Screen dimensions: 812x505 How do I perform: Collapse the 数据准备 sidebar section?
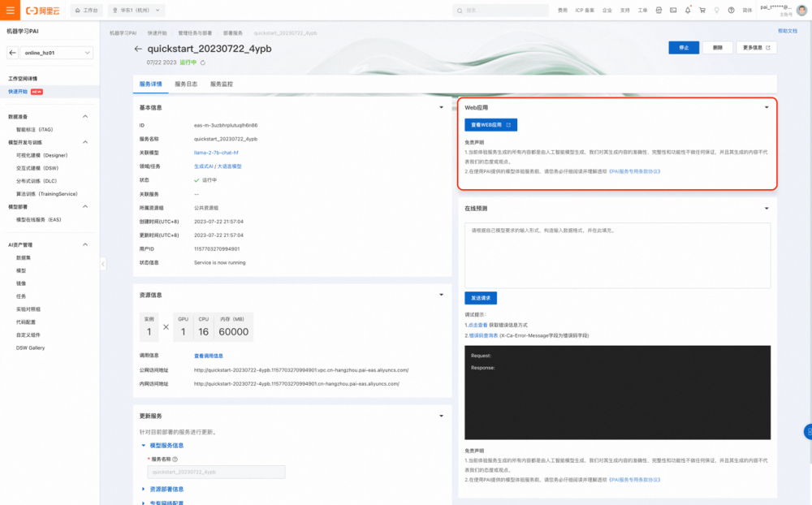(x=85, y=117)
